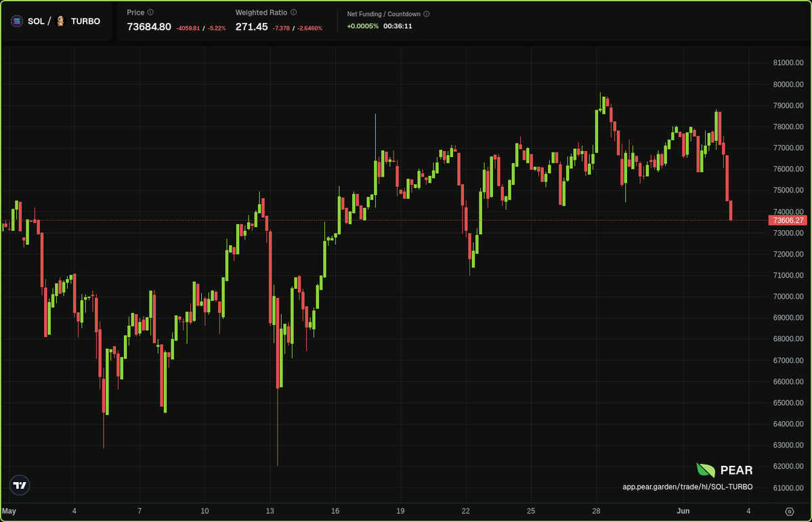Click the 77000.00 price axis label

tap(788, 148)
